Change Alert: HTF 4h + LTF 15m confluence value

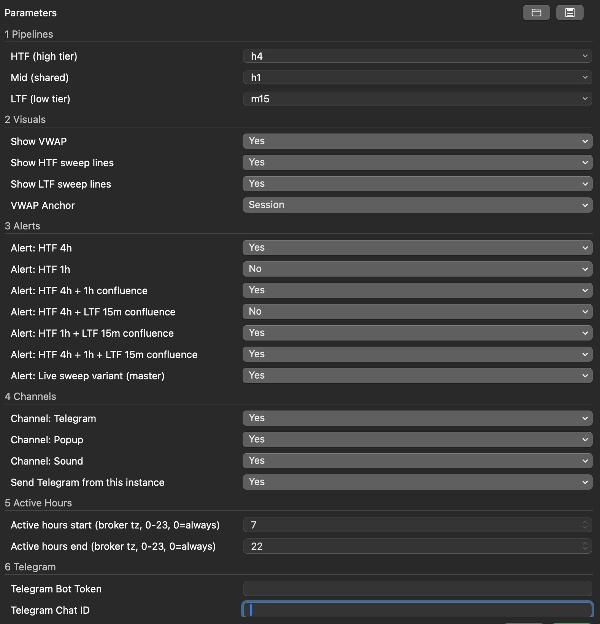(418, 312)
